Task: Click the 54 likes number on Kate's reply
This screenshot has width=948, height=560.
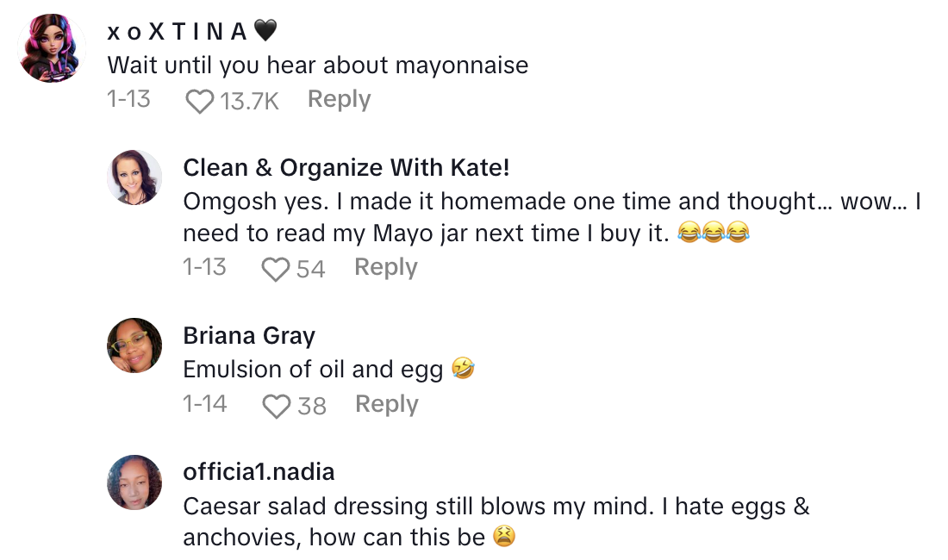Action: pos(310,271)
